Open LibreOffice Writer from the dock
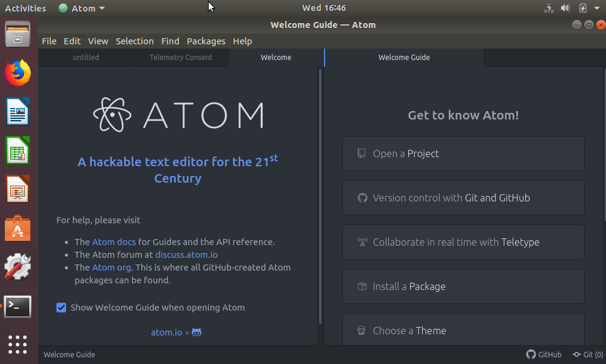The height and width of the screenshot is (364, 606). click(18, 112)
